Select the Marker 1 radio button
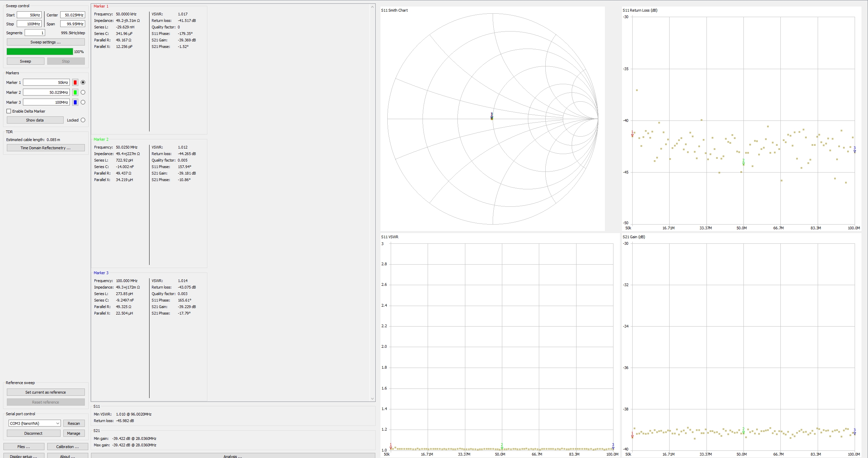Image resolution: width=868 pixels, height=458 pixels. coord(83,82)
